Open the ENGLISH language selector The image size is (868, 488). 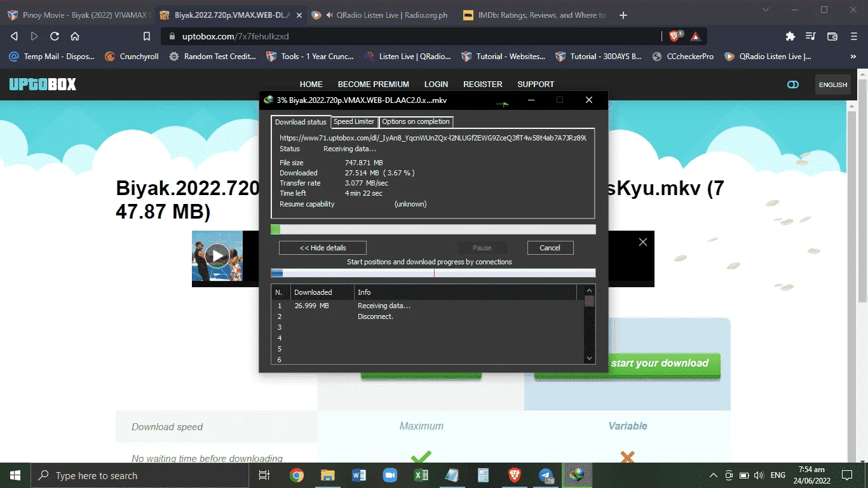(833, 85)
